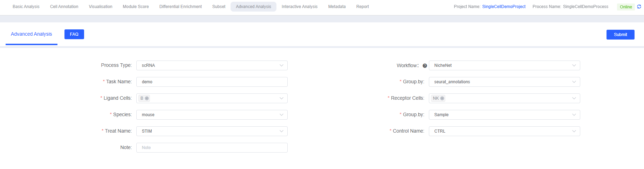Follow the SingleCellDemoProject link
Image resolution: width=644 pixels, height=169 pixels.
(503, 7)
